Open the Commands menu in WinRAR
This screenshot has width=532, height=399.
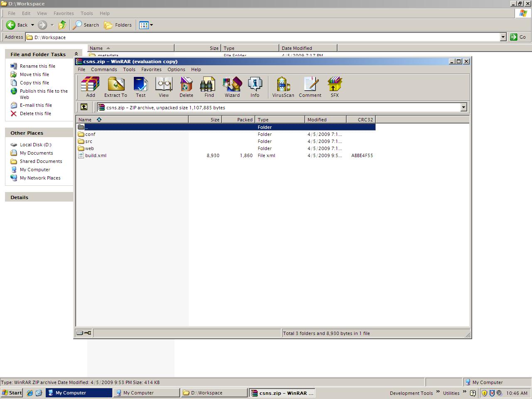tap(104, 69)
